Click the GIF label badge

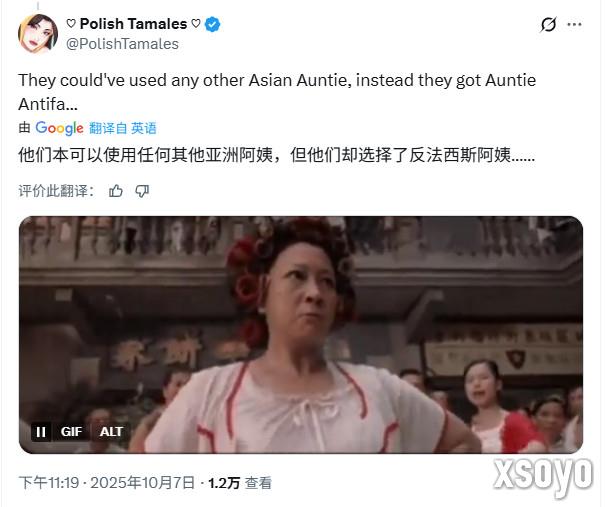(71, 432)
